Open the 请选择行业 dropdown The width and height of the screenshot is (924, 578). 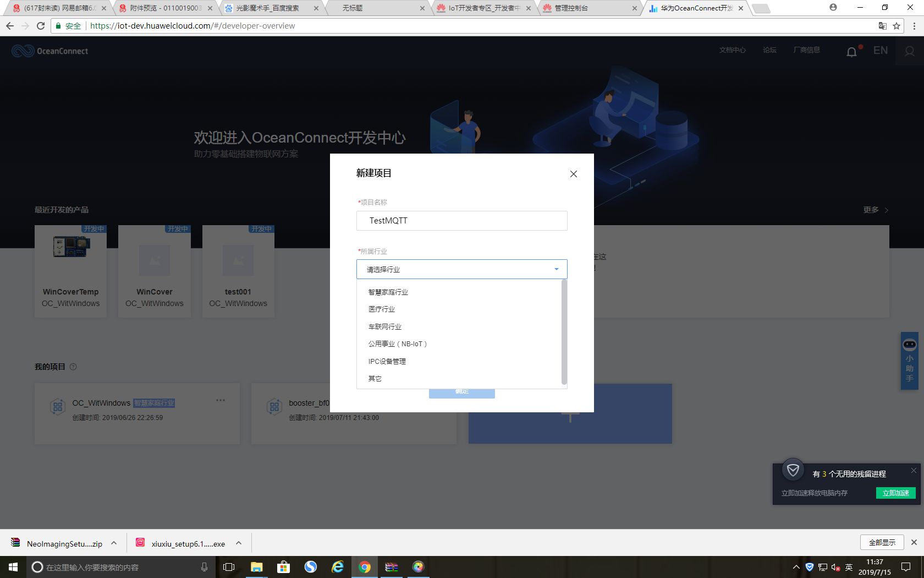[462, 269]
